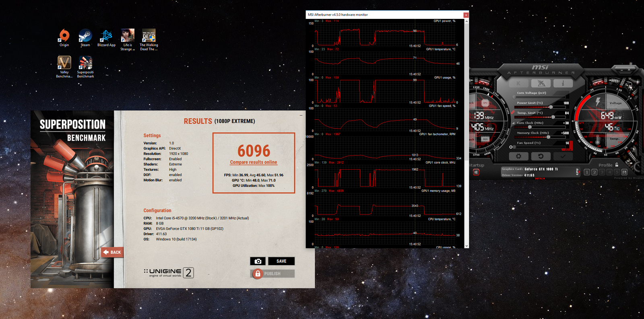
Task: Click the Power Limit slider handle
Action: coord(551,107)
